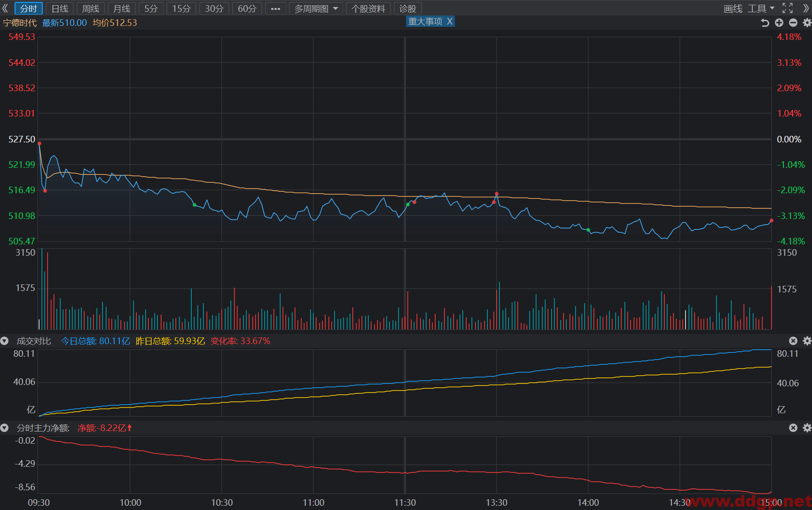Click 变化率: 33.67% value
The width and height of the screenshot is (812, 510).
click(240, 341)
